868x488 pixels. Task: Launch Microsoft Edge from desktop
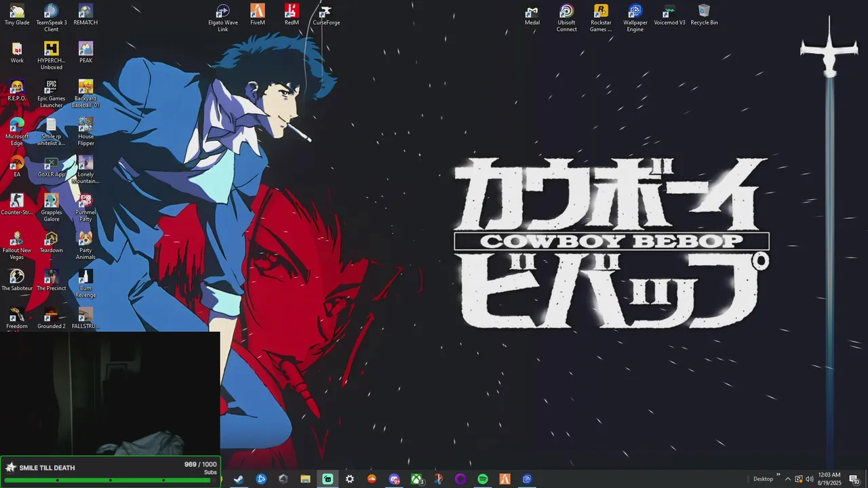click(17, 131)
